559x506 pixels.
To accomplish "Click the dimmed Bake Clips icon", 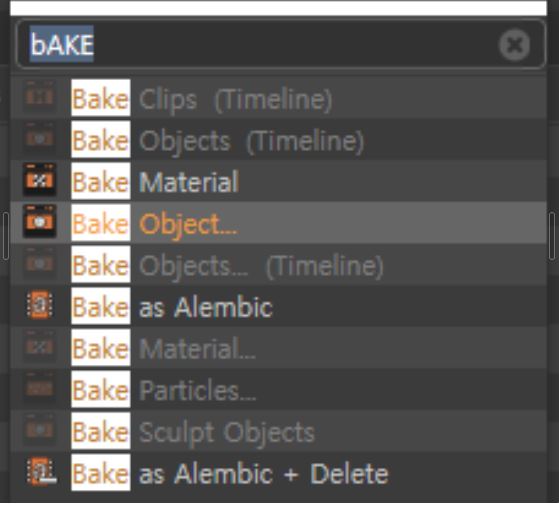I will (x=40, y=97).
